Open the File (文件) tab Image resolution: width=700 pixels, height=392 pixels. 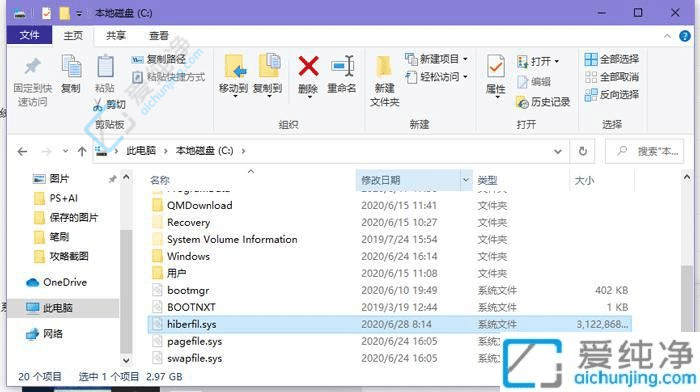click(x=29, y=35)
